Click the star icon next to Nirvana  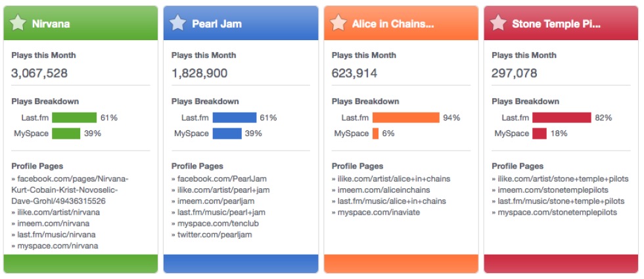(18, 24)
